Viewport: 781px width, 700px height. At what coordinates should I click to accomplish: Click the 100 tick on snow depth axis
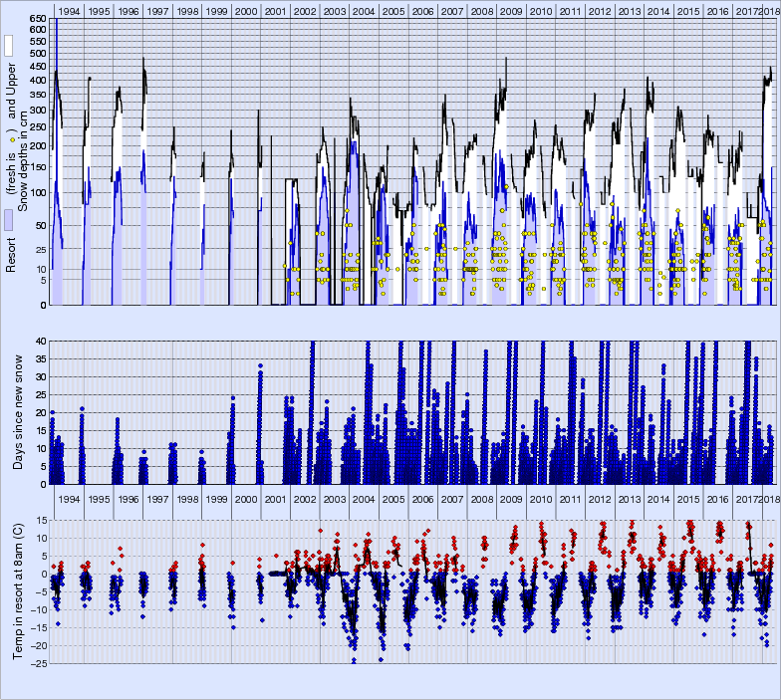pos(36,192)
